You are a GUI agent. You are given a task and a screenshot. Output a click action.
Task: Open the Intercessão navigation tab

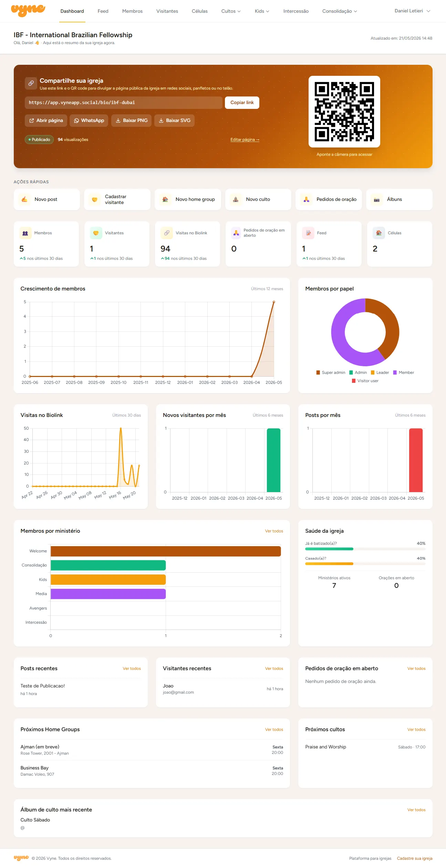point(296,11)
